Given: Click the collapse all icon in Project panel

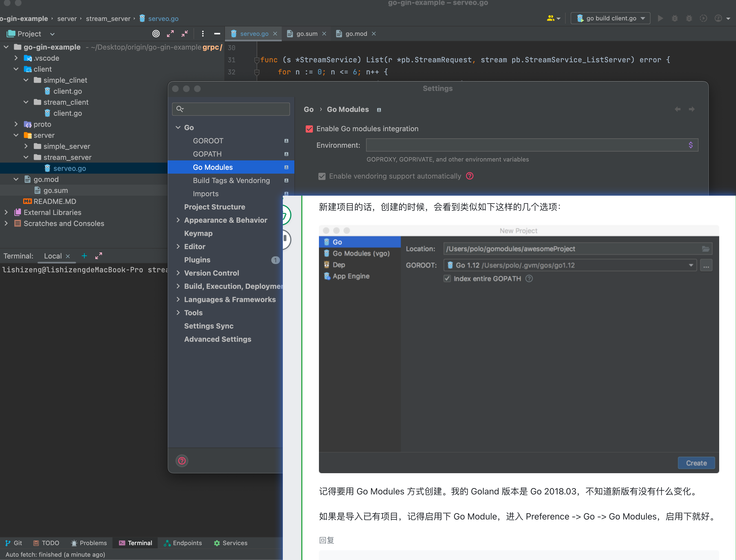Looking at the screenshot, I should coord(185,34).
